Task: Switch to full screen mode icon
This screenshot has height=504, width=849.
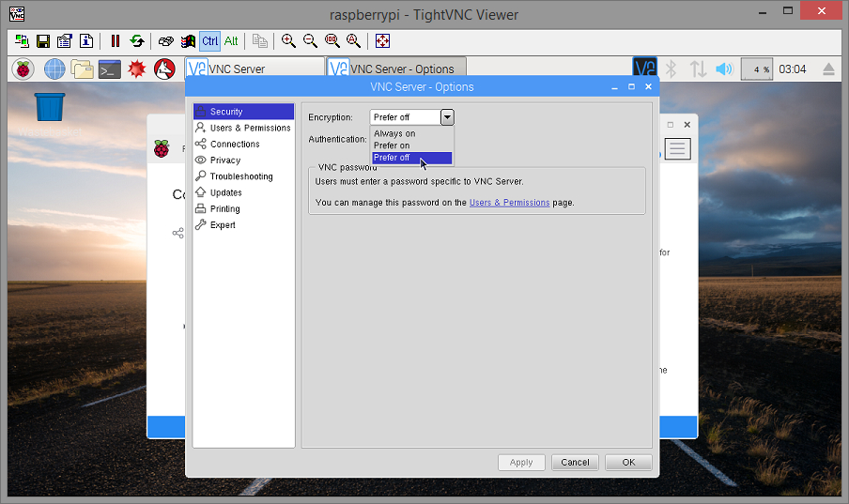Action: tap(383, 41)
